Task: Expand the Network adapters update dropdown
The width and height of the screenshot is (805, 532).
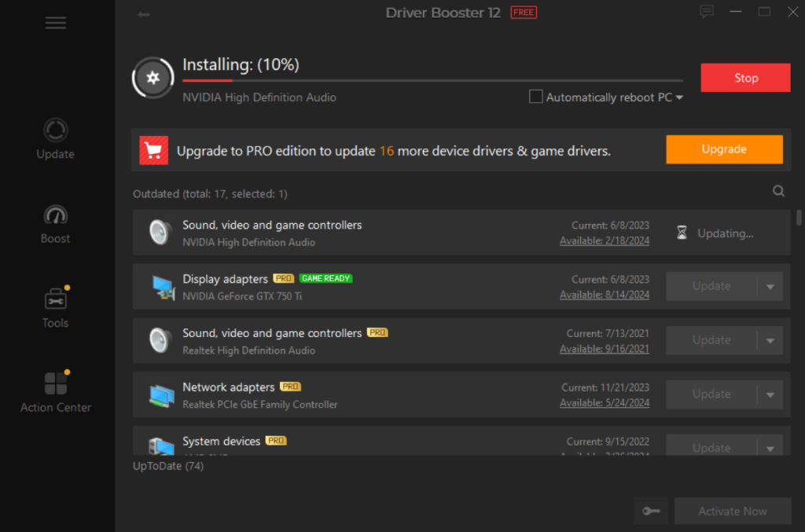Action: click(768, 394)
